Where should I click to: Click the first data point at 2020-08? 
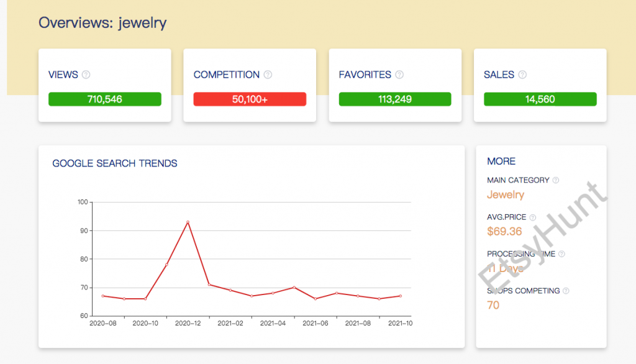click(102, 296)
